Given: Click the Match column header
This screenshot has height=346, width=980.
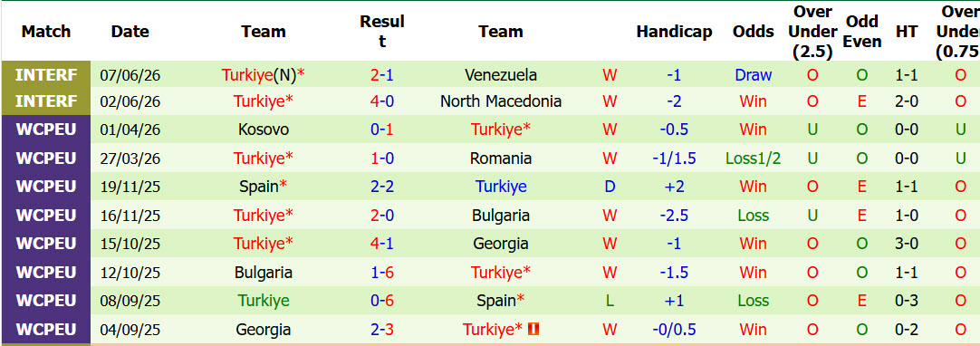Looking at the screenshot, I should tap(46, 31).
